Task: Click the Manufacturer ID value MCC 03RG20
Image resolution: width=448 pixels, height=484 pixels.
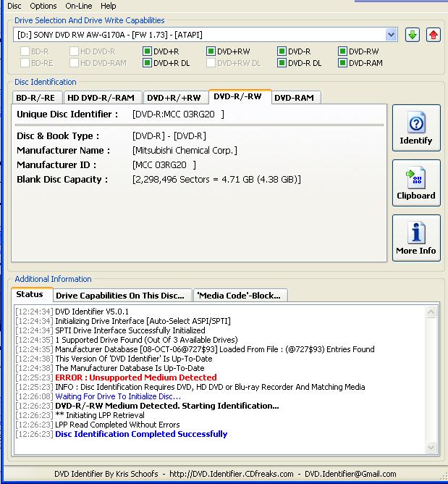Action: (164, 164)
